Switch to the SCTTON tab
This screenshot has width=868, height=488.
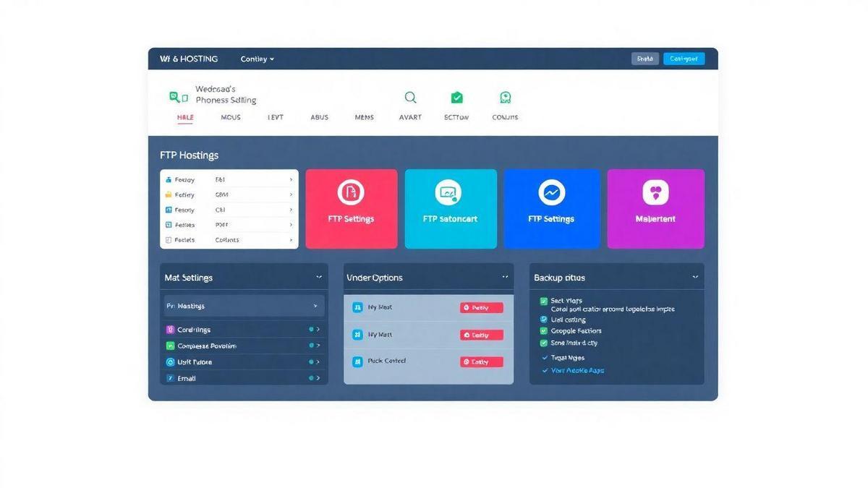coord(456,117)
